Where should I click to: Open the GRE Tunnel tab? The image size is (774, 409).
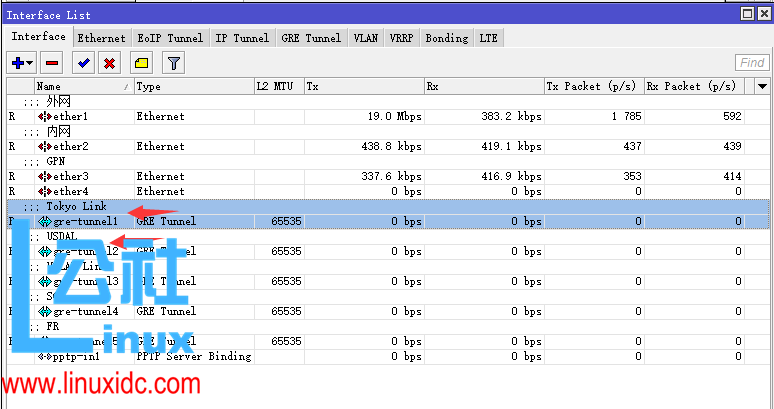pos(311,38)
